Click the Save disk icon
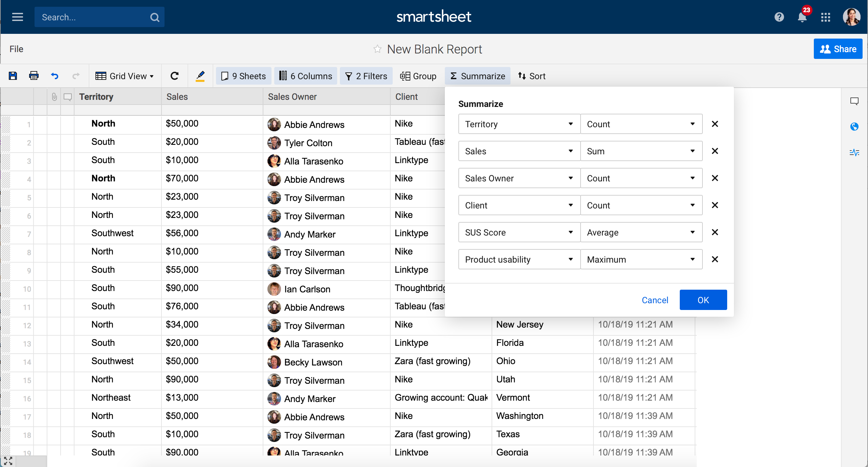This screenshot has width=868, height=467. (13, 76)
